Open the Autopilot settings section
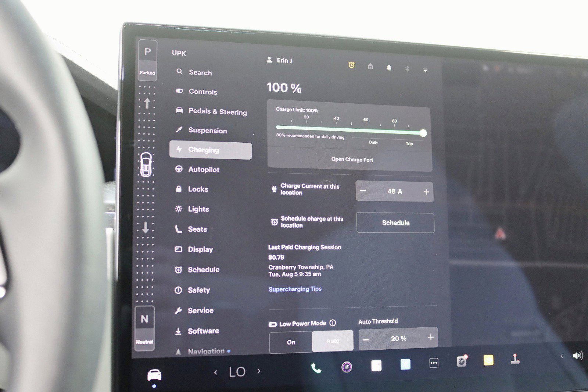 (203, 170)
